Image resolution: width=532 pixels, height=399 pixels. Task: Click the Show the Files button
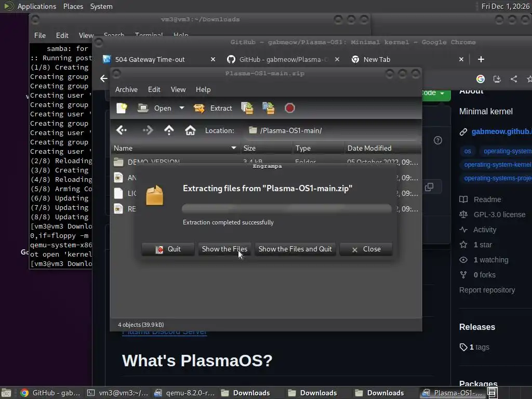pos(224,249)
